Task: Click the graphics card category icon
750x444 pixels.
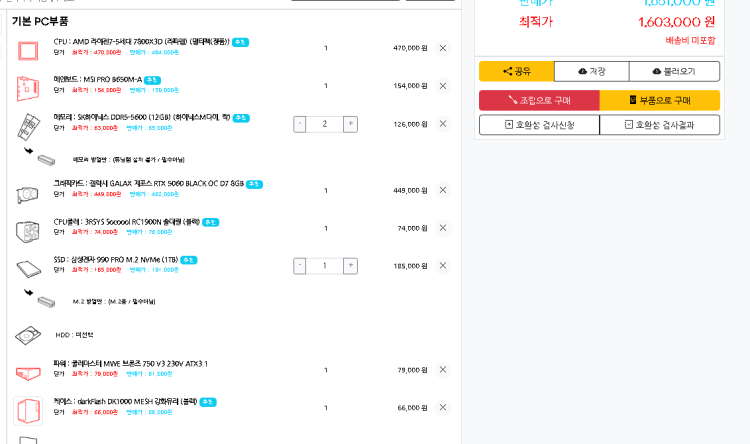Action: click(x=27, y=192)
